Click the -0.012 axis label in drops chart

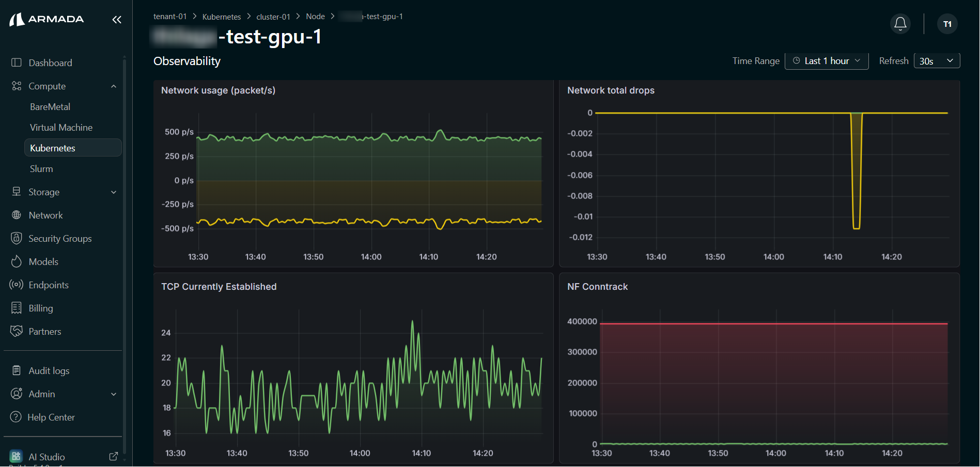(581, 237)
